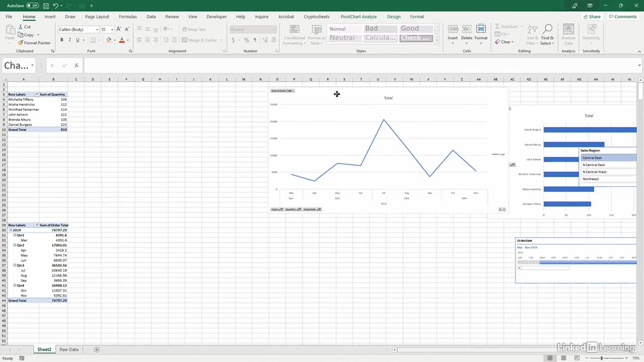This screenshot has width=644, height=362.
Task: Expand the Copy dropdown arrow
Action: tap(38, 35)
